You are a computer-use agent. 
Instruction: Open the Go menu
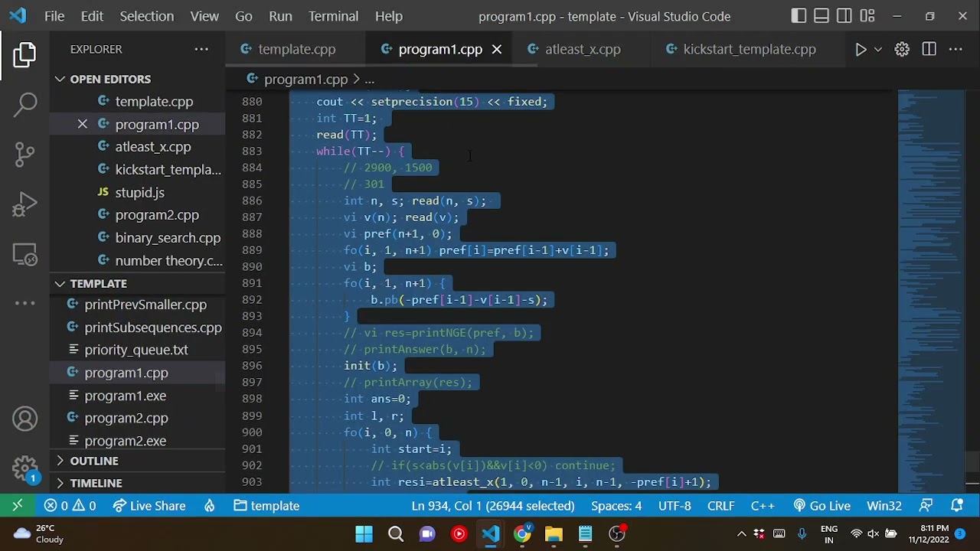tap(243, 16)
